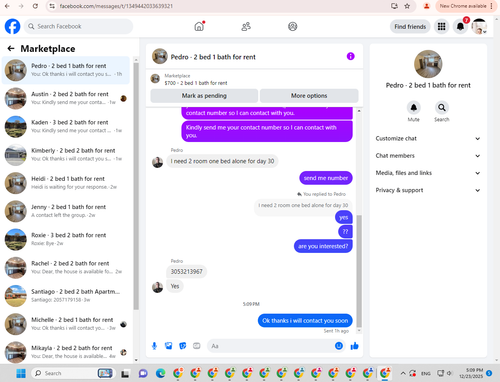Open Microsoft Edge from the taskbar
The image size is (500, 382).
point(161,373)
